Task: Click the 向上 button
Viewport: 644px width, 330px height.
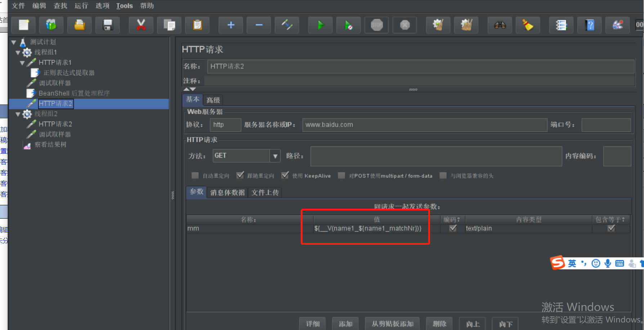Action: pos(473,324)
